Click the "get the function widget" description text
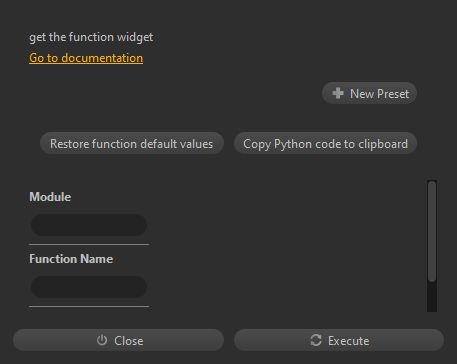The width and height of the screenshot is (457, 364). click(x=91, y=37)
